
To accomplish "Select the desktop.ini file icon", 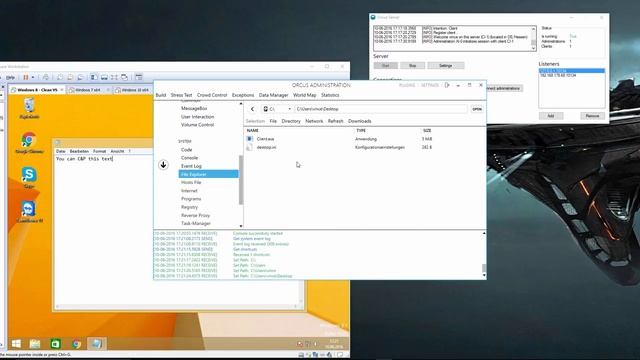I will pyautogui.click(x=249, y=147).
